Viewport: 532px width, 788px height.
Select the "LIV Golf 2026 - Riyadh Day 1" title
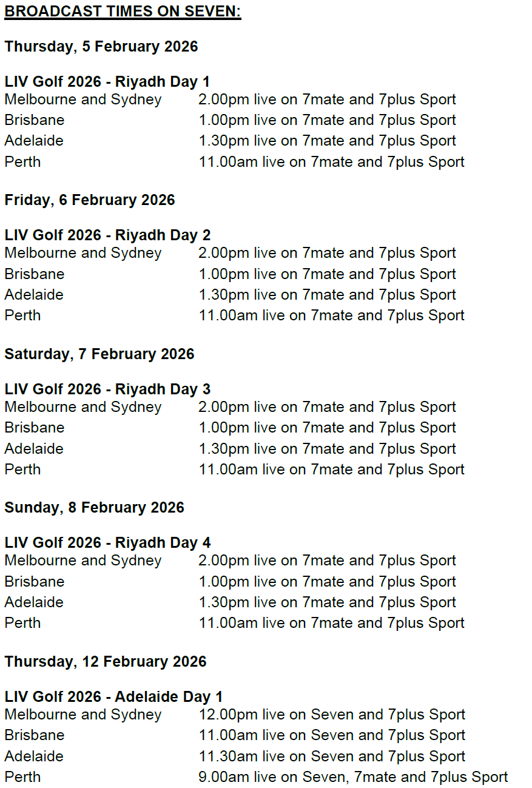(x=107, y=82)
